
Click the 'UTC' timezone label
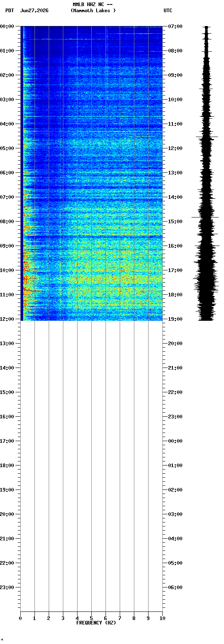tap(168, 11)
